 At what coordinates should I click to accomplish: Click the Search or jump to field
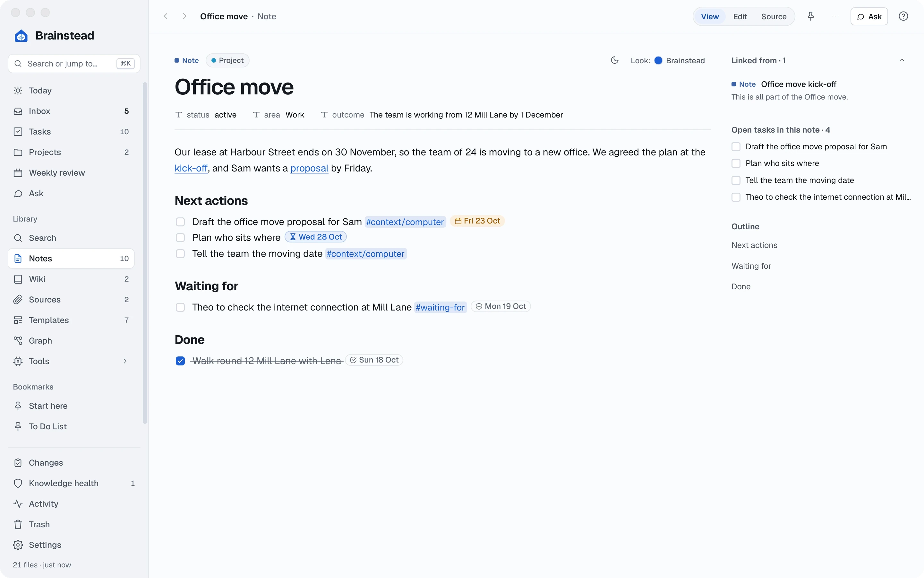[x=74, y=64]
